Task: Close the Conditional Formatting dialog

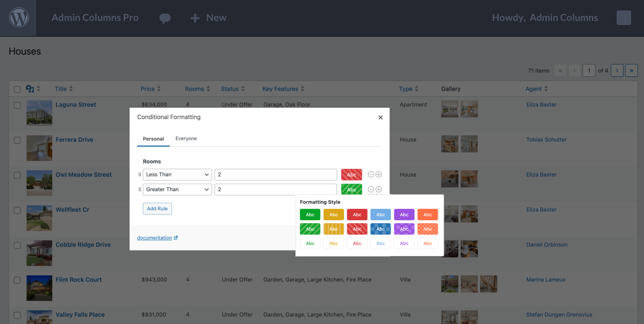Action: tap(380, 117)
